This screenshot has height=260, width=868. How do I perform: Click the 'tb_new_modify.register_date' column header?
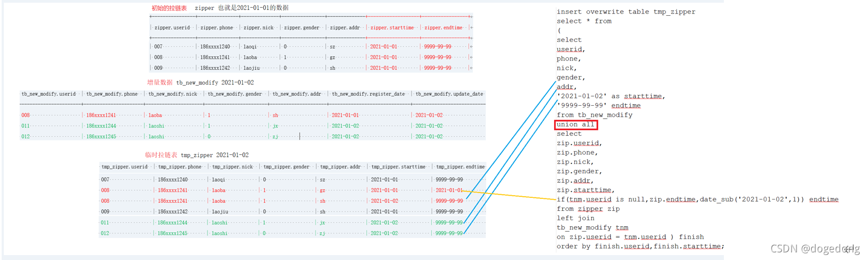(x=368, y=94)
